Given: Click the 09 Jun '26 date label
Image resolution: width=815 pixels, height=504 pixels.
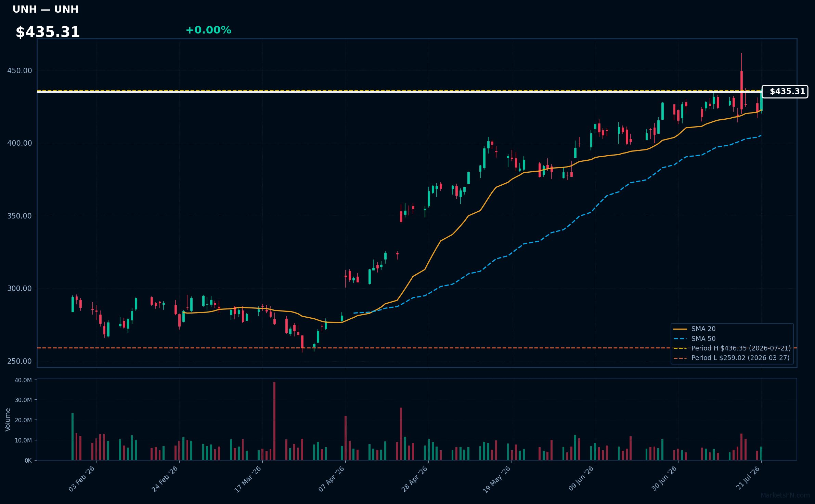Looking at the screenshot, I should [581, 479].
